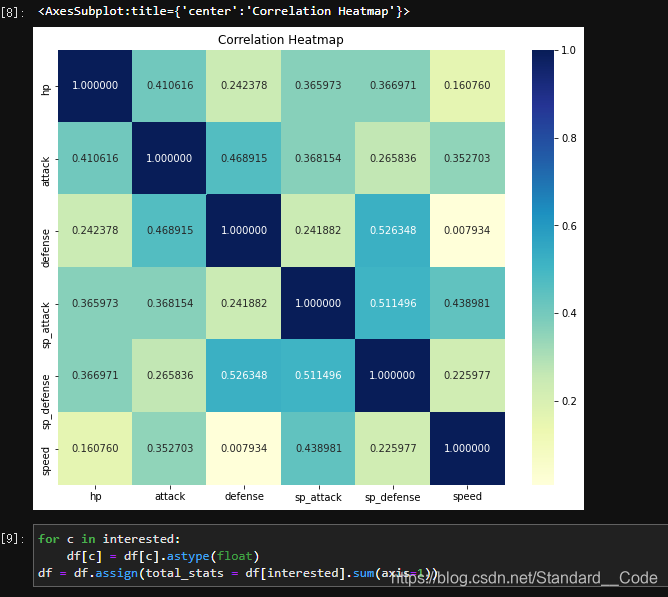The width and height of the screenshot is (668, 597).
Task: Click the 1.000000 cell at sp_attack row, sp_attack column
Action: coord(318,303)
